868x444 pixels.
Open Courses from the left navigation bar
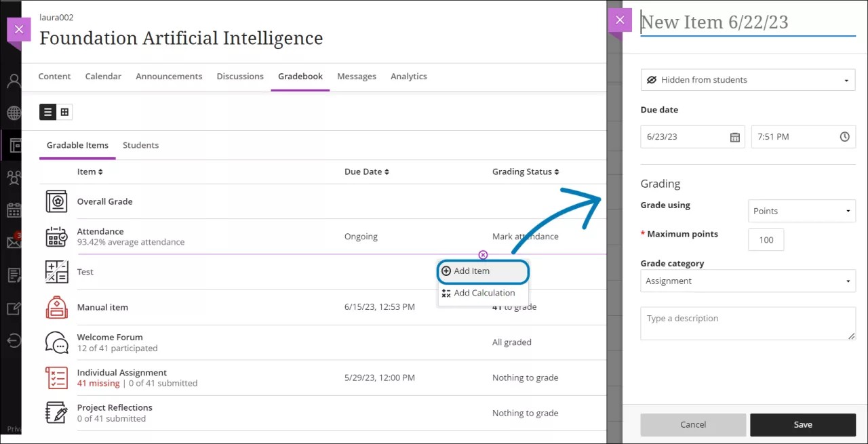point(14,145)
